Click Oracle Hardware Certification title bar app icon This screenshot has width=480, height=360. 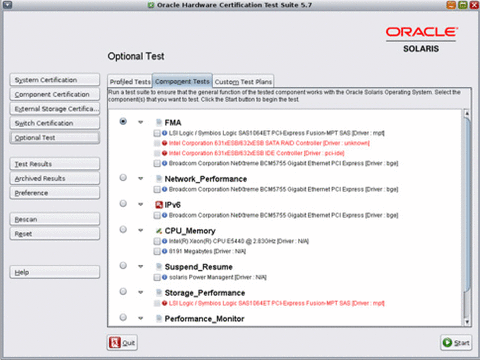coord(151,5)
